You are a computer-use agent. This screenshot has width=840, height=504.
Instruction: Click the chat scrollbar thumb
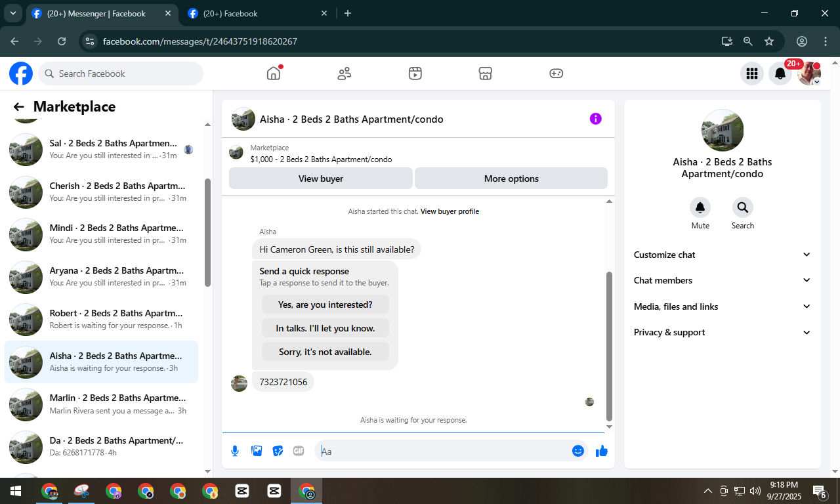coord(609,346)
